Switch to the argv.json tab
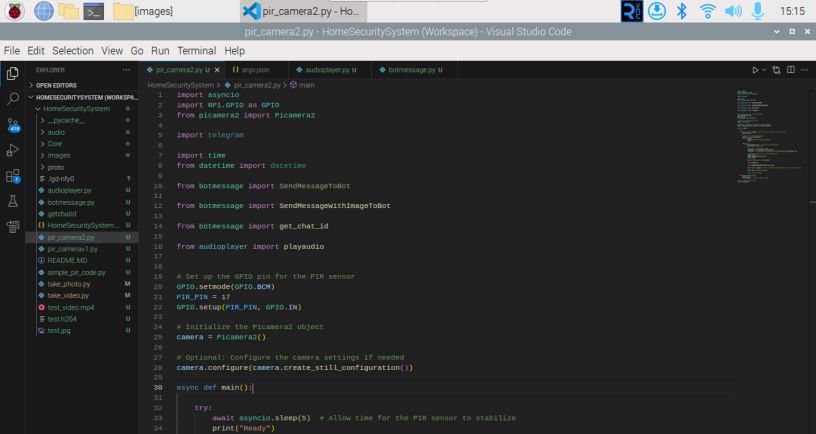Screen dimensions: 816x434 coord(254,70)
